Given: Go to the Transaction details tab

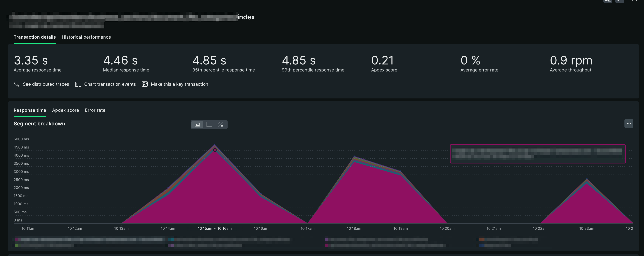Looking at the screenshot, I should (x=34, y=37).
